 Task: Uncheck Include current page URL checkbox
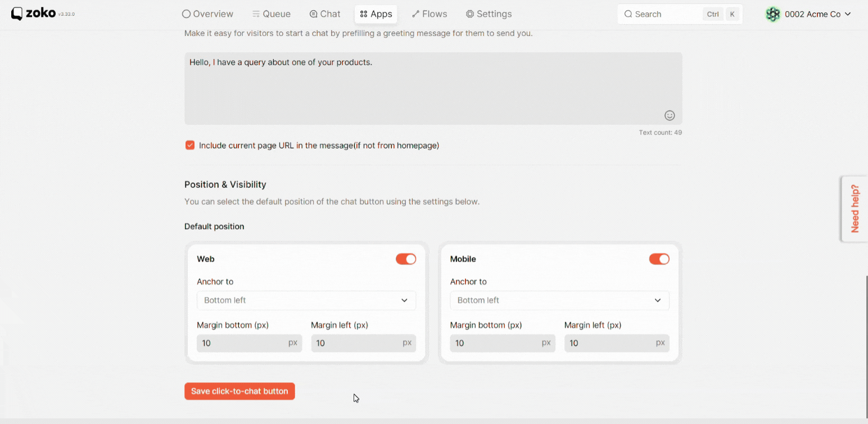point(190,145)
